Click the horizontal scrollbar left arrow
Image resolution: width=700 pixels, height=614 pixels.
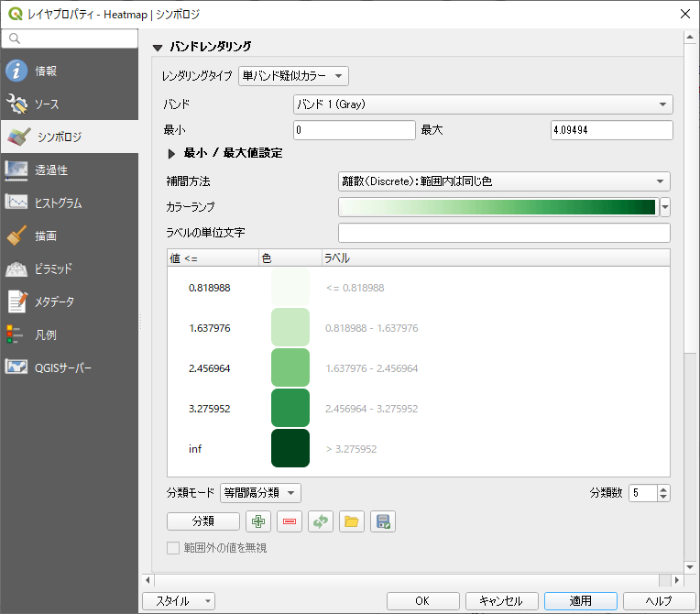coord(148,580)
